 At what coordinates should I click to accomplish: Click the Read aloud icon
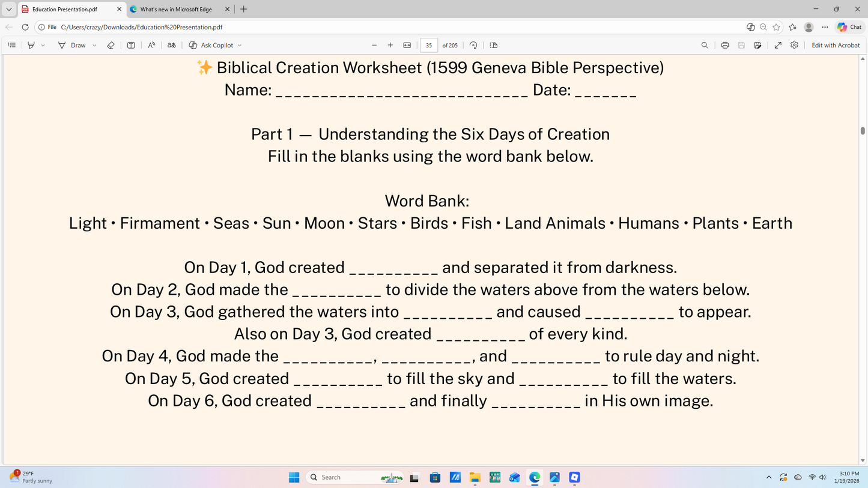(151, 45)
